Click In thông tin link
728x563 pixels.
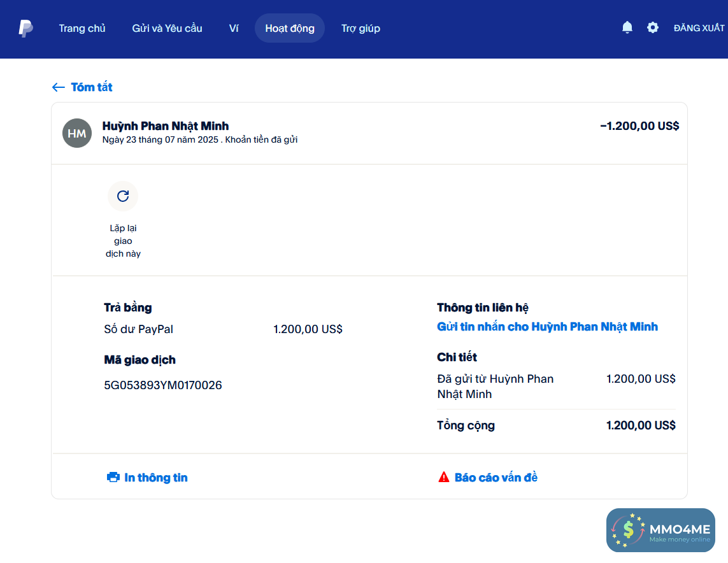click(156, 478)
